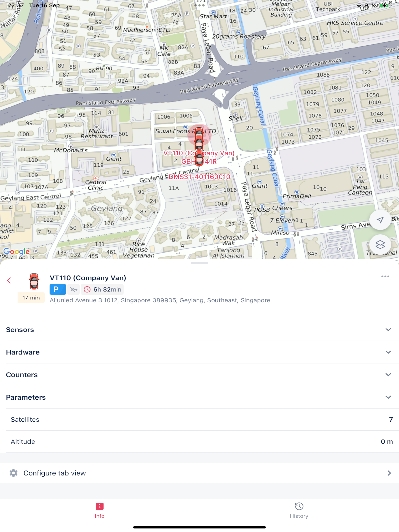399x532 pixels.
Task: Open the map layers button
Action: coord(380,245)
